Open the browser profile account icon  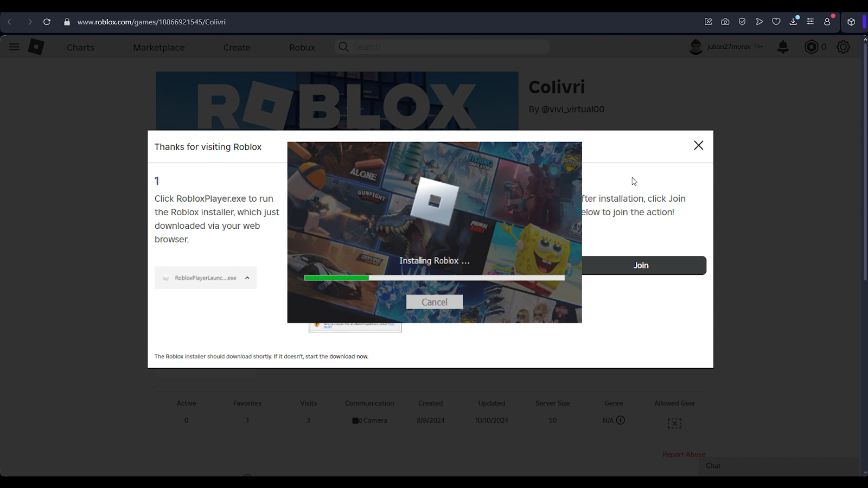pyautogui.click(x=827, y=22)
